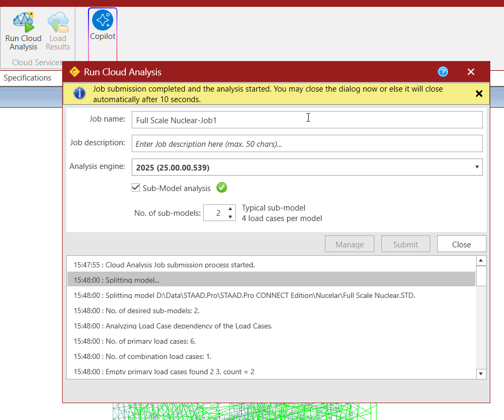504x420 pixels.
Task: Increase the number of sub-models
Action: tap(230, 209)
